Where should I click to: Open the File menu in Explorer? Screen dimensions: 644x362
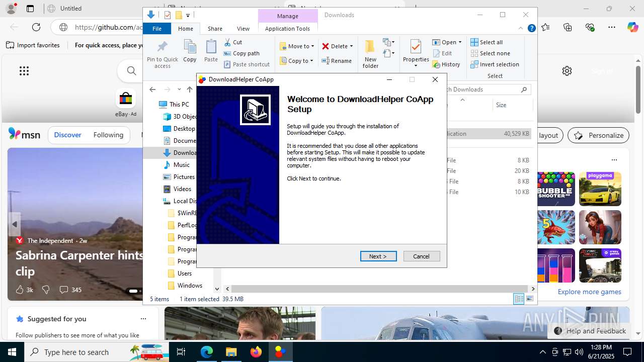[x=157, y=29]
